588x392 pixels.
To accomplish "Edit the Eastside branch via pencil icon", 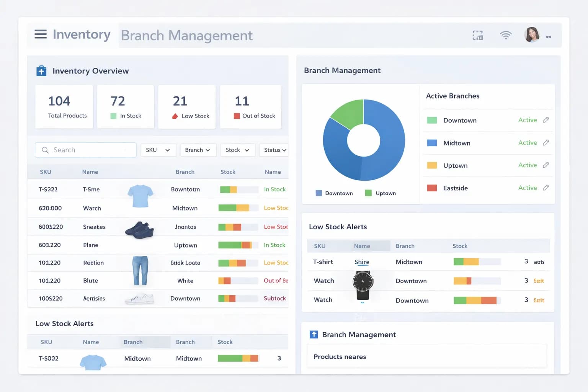I will click(x=546, y=188).
